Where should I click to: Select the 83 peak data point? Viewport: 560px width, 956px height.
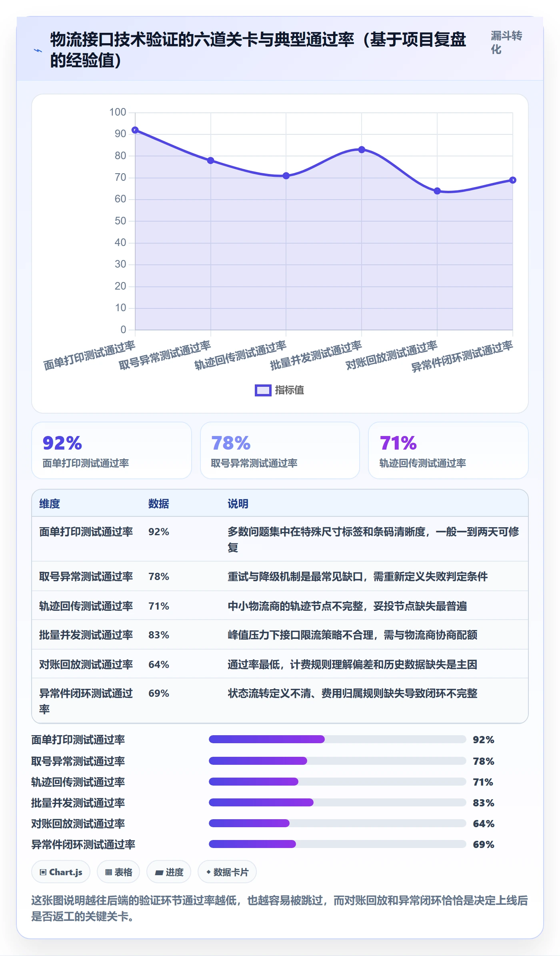pos(362,150)
